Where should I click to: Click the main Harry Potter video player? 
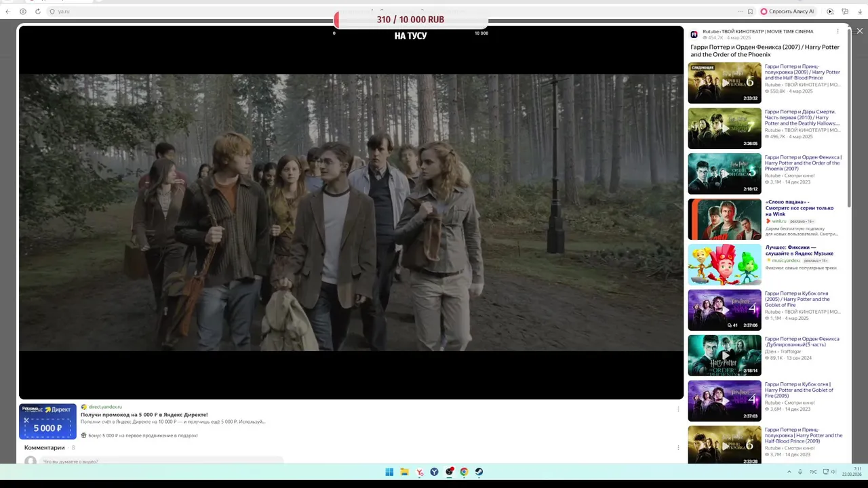pos(351,212)
